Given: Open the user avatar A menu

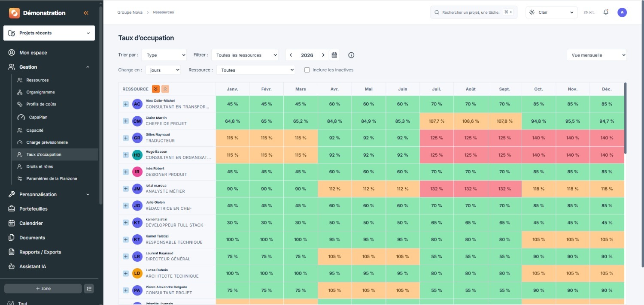Looking at the screenshot, I should [x=622, y=12].
